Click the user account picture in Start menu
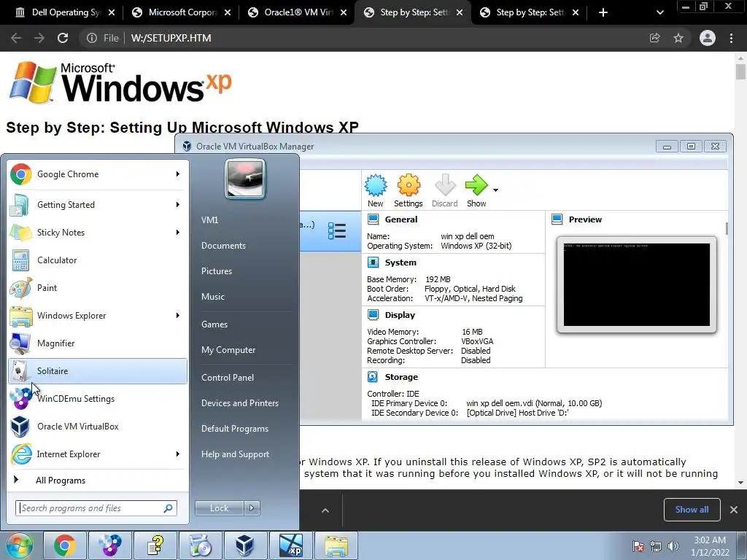This screenshot has height=560, width=747. point(245,179)
